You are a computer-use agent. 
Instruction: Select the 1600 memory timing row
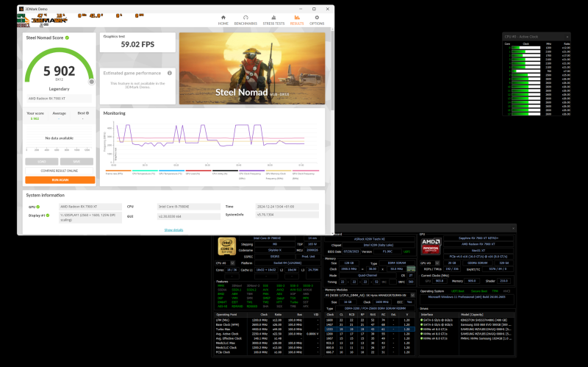pyautogui.click(x=370, y=320)
